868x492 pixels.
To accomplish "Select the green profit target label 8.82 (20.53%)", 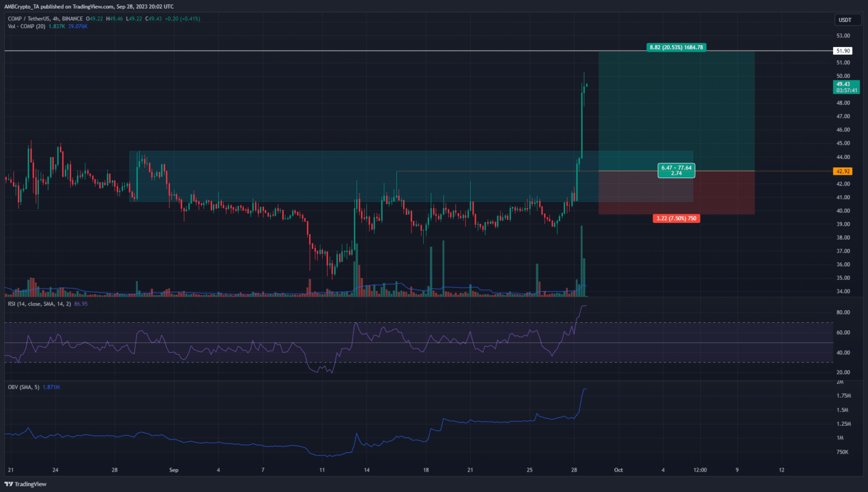I will click(676, 48).
